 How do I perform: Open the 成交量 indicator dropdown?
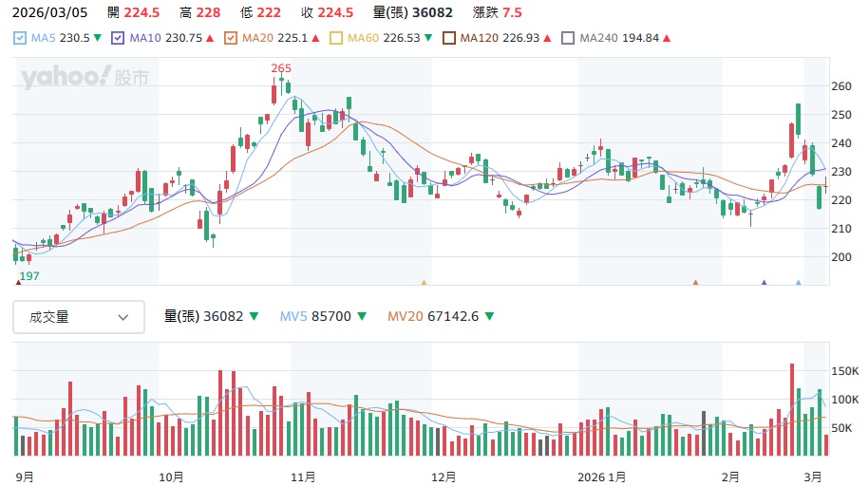click(79, 317)
